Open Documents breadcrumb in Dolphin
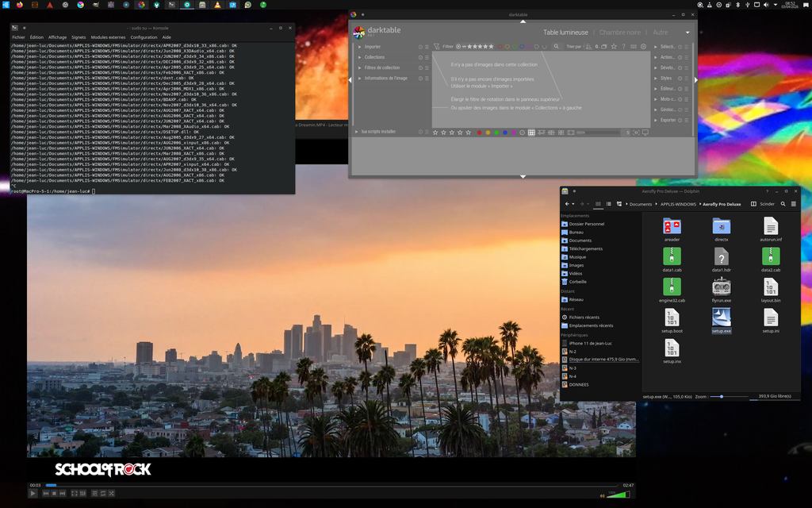The height and width of the screenshot is (508, 812). pyautogui.click(x=641, y=204)
